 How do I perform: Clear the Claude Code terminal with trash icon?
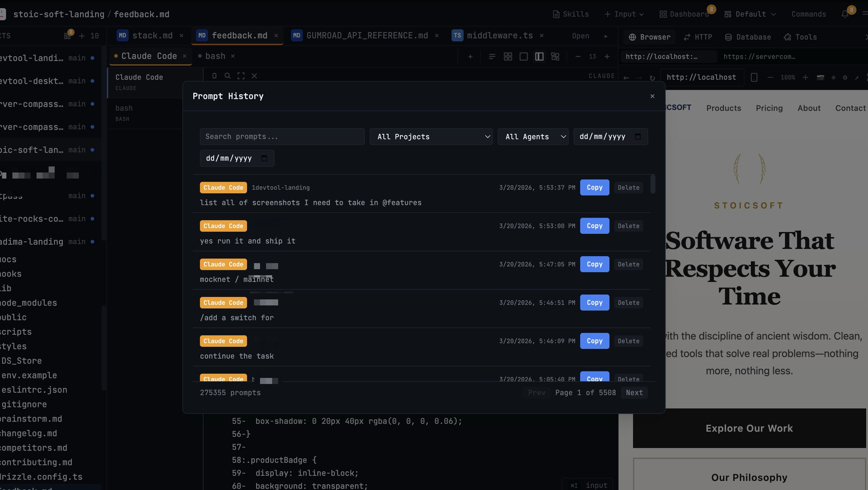tap(215, 76)
